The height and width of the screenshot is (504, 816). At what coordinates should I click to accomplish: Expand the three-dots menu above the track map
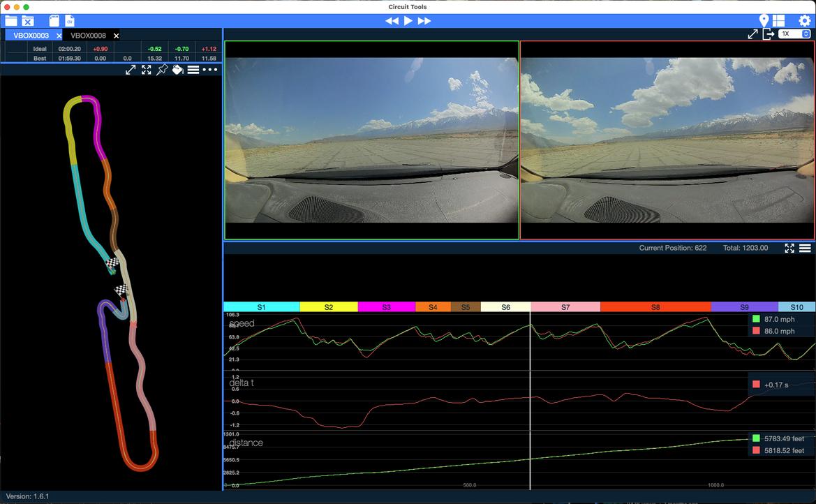tap(210, 70)
